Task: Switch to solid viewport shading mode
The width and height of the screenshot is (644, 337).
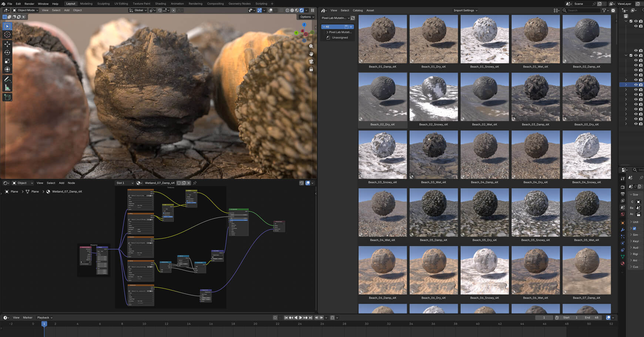Action: tap(292, 10)
